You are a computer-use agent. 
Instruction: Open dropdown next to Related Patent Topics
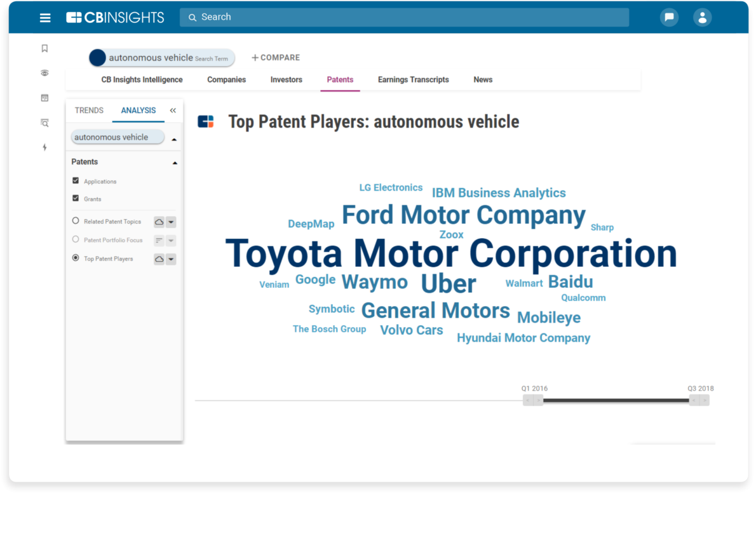point(171,222)
